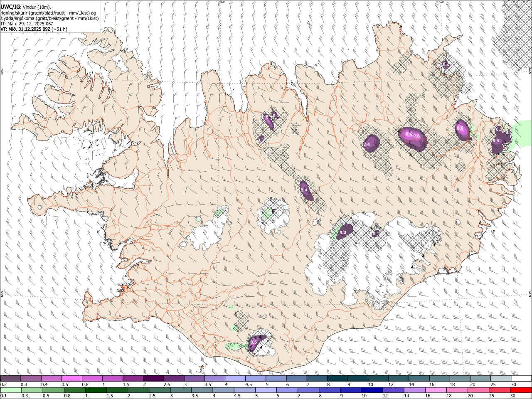
Task: Pick the dark teal swatch labeled 8 on upper scale
Action: (x=337, y=378)
